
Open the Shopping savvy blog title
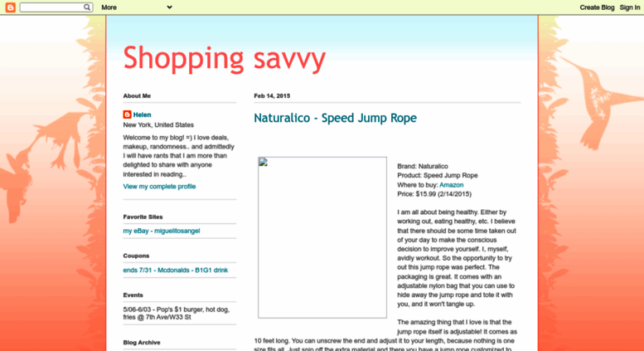click(225, 58)
